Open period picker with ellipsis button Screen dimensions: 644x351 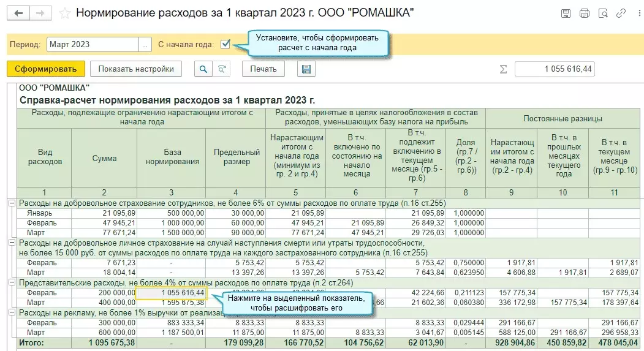[x=145, y=44]
